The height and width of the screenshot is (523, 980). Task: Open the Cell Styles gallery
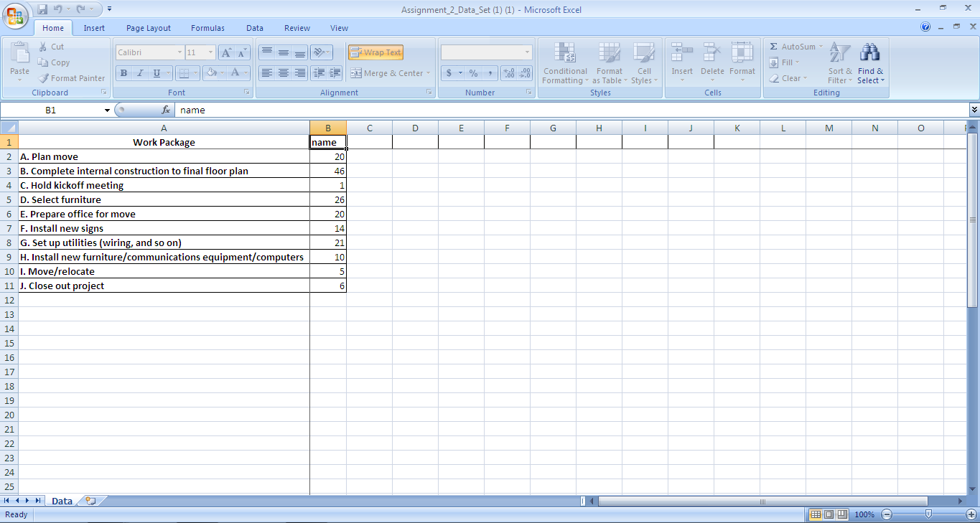pos(644,63)
